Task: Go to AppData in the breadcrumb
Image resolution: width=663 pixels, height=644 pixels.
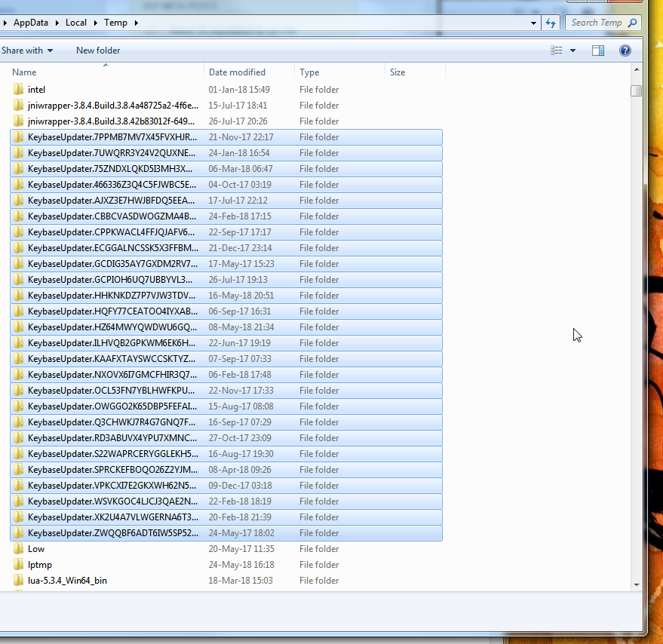Action: [30, 23]
